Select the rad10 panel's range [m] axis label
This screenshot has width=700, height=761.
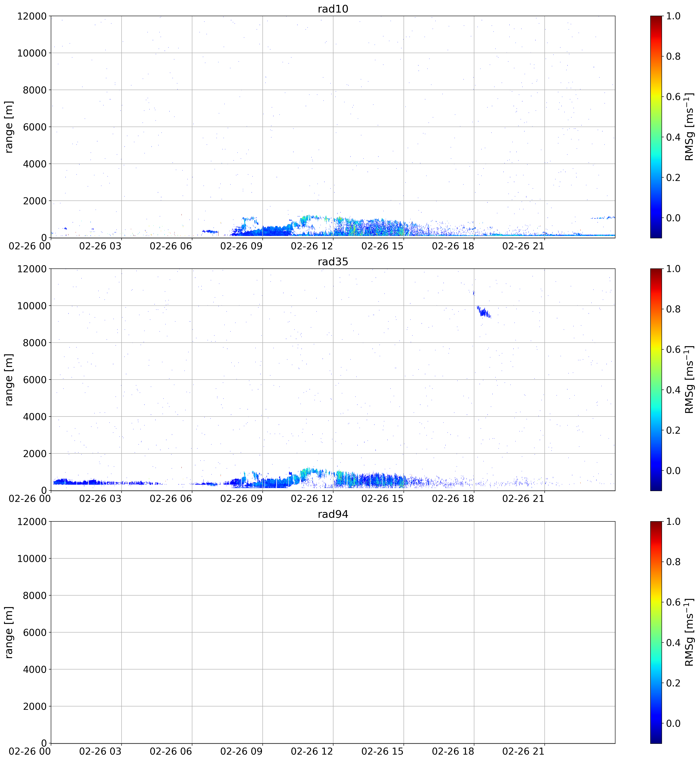point(9,127)
